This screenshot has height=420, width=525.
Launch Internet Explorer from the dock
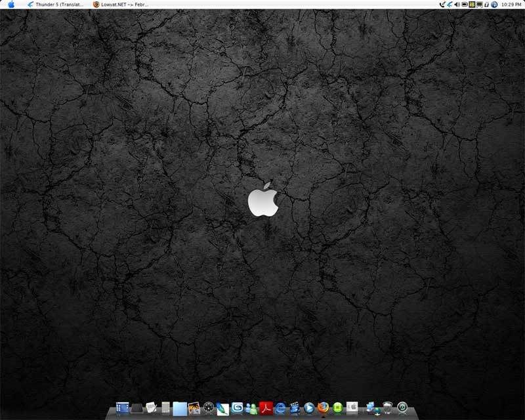(x=281, y=408)
